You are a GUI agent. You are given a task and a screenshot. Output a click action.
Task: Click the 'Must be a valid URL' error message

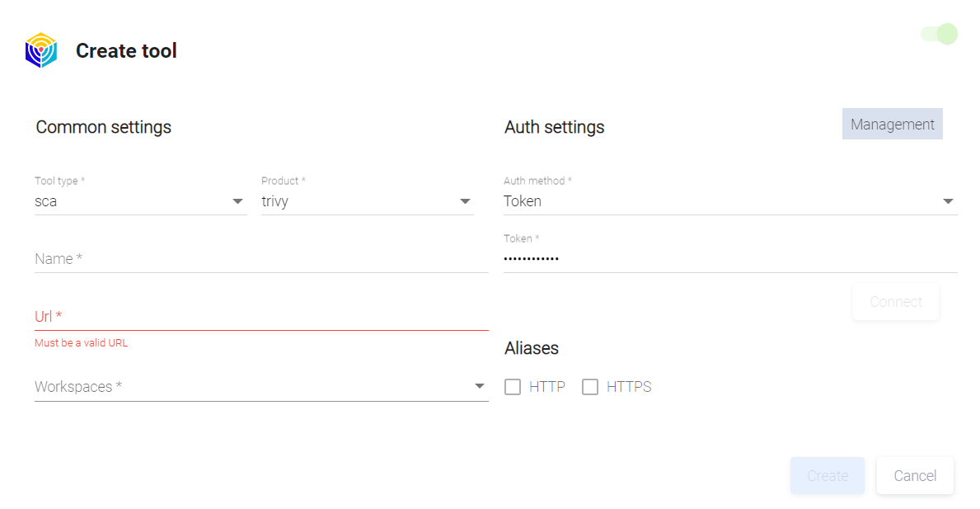pyautogui.click(x=81, y=343)
